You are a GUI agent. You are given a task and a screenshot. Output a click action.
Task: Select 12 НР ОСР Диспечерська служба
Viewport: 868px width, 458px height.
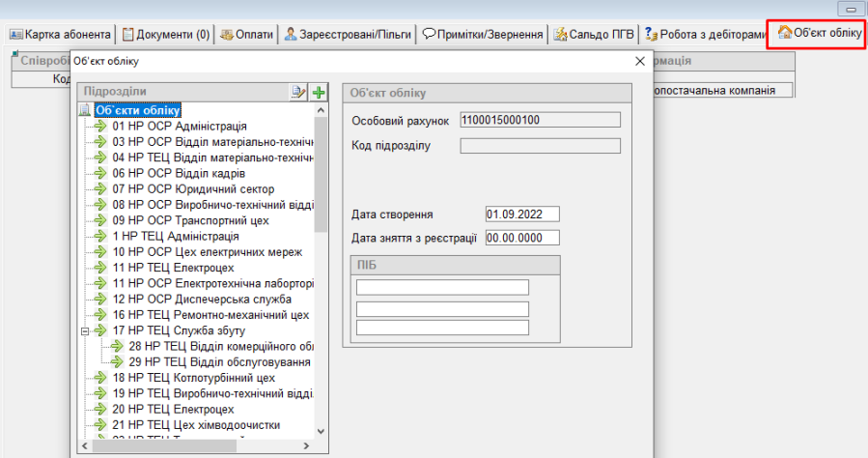pyautogui.click(x=201, y=300)
